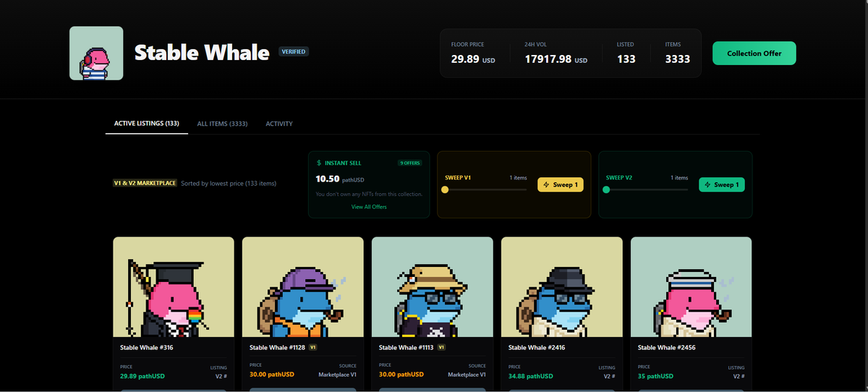Click the green Sweep 1 button for V2
Image resolution: width=868 pixels, height=392 pixels.
tap(722, 184)
